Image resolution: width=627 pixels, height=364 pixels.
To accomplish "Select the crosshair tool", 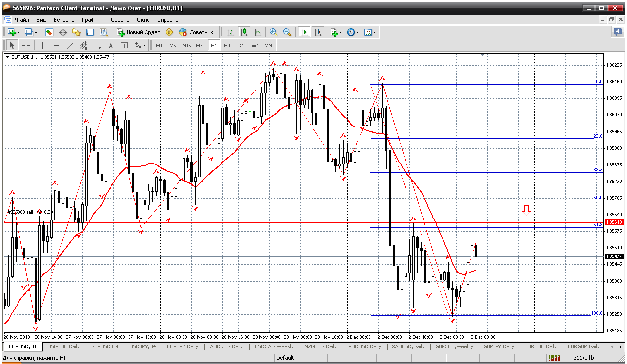I will (26, 45).
